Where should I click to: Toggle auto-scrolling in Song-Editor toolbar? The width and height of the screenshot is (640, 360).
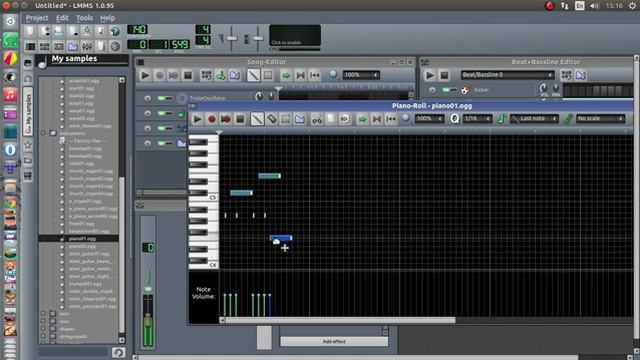click(286, 75)
